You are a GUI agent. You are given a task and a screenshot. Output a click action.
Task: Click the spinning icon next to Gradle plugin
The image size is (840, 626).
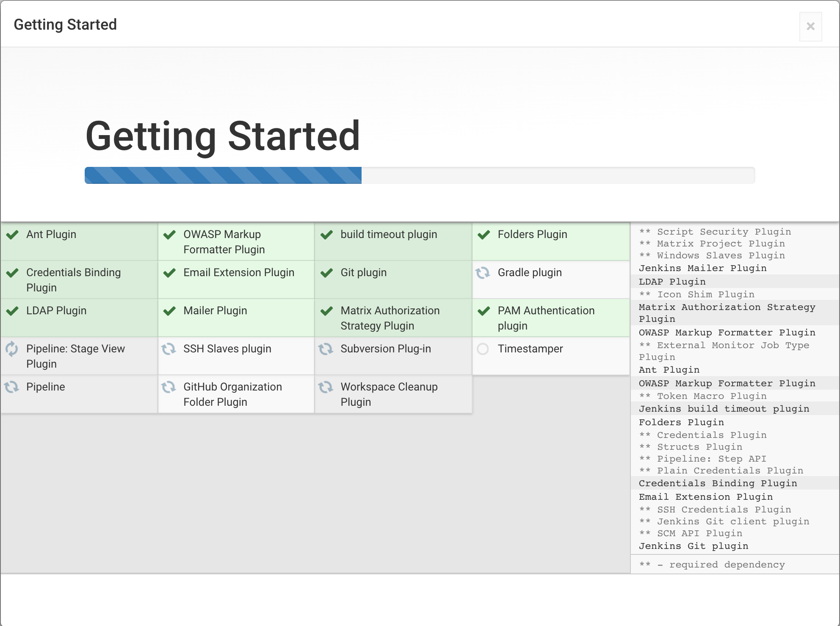tap(483, 273)
